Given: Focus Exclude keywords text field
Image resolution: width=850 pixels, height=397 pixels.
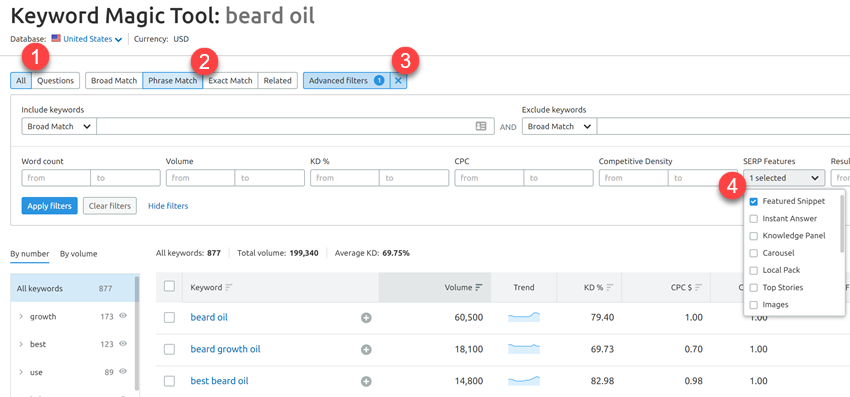Looking at the screenshot, I should tap(723, 126).
